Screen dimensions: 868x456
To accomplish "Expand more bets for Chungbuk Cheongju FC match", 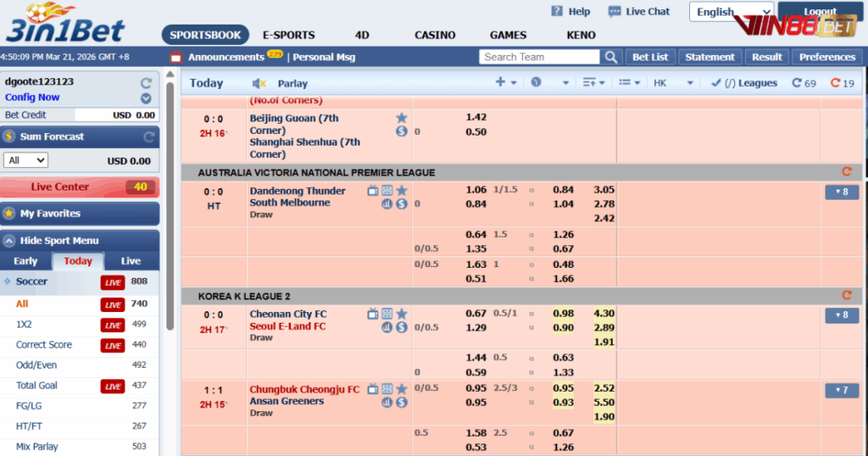I will click(x=842, y=391).
